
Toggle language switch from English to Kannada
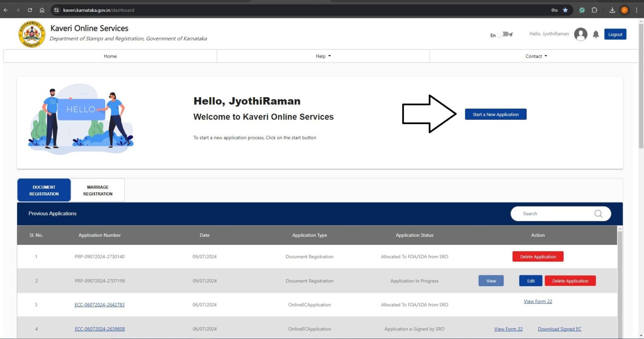point(504,35)
